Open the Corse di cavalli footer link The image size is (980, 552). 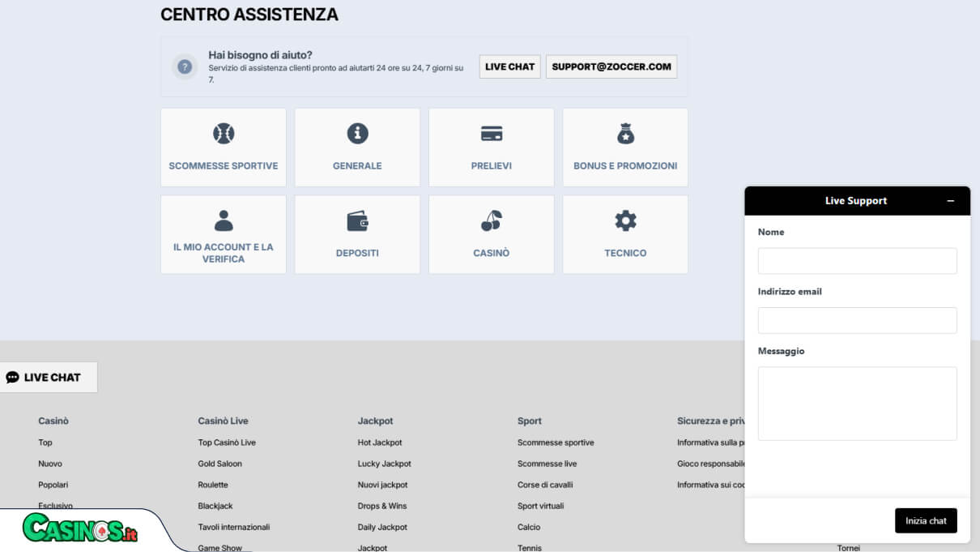[x=547, y=485]
